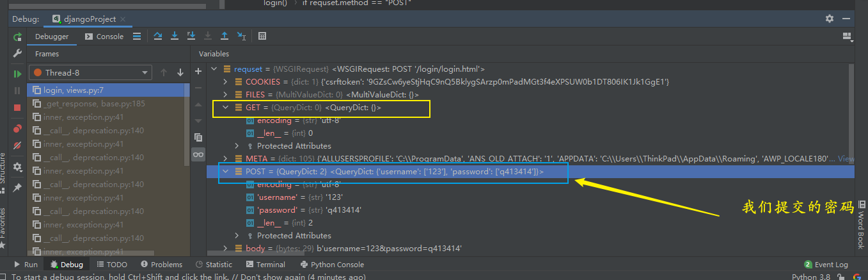Screen dimensions: 868x280
Task: Duplicate watch using copy icon
Action: (x=198, y=138)
